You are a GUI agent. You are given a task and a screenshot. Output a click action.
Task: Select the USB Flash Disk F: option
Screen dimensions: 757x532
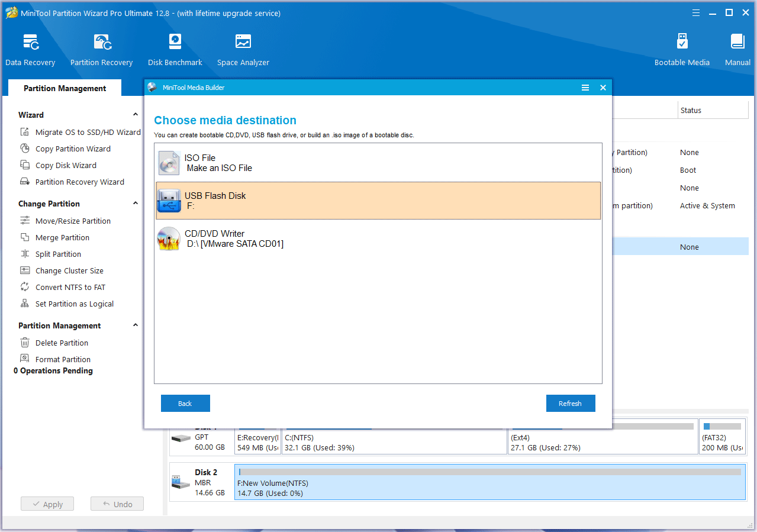pos(378,201)
